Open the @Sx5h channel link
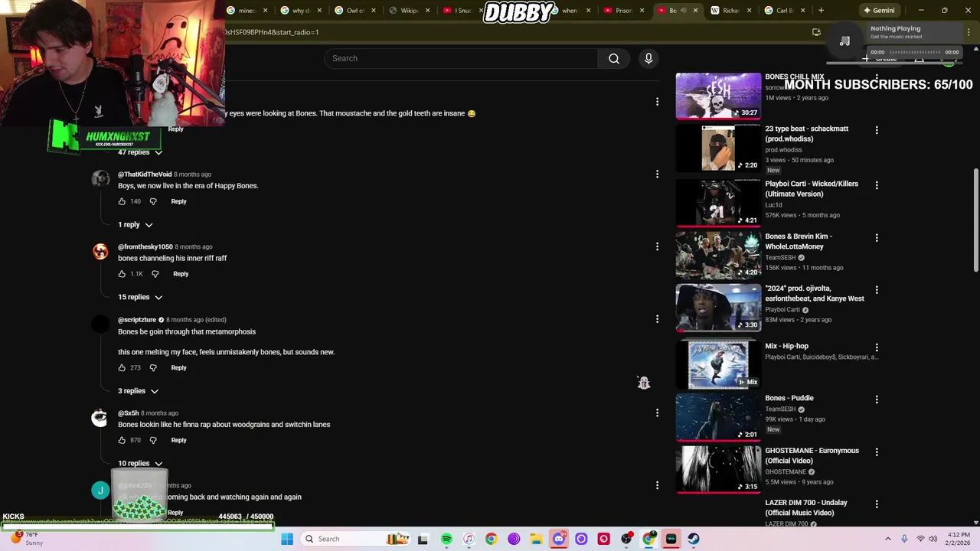This screenshot has width=980, height=551. coord(128,413)
